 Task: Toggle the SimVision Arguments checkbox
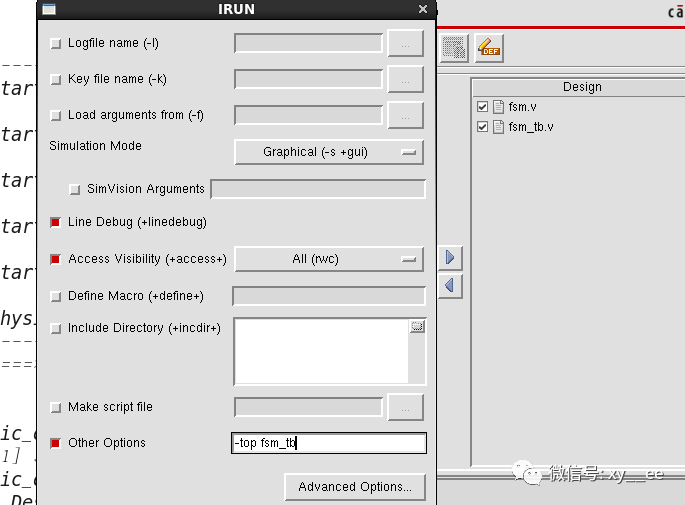(x=75, y=189)
